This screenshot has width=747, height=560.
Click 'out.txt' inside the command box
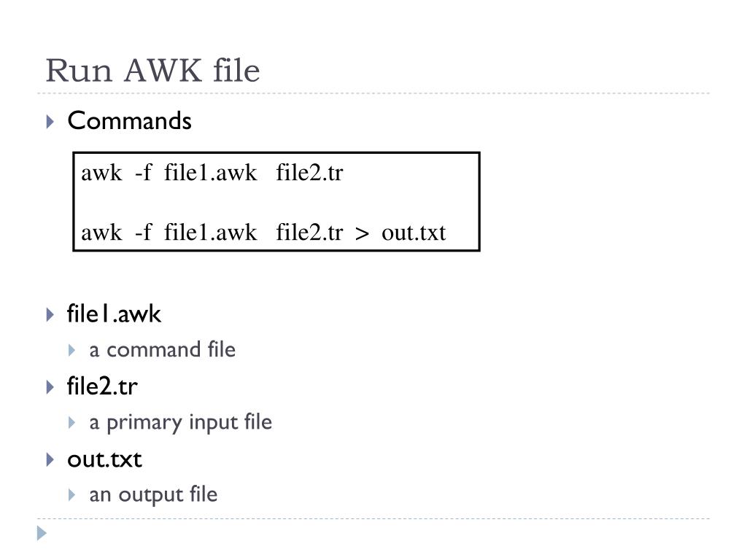pos(414,233)
